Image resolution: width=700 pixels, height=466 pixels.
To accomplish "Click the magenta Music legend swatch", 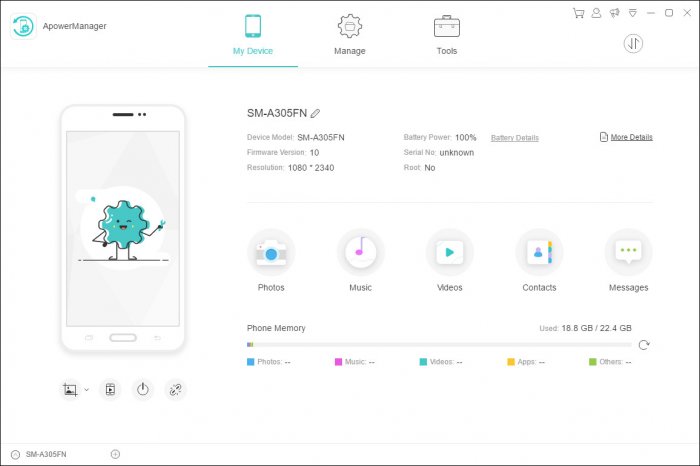I will pos(338,362).
